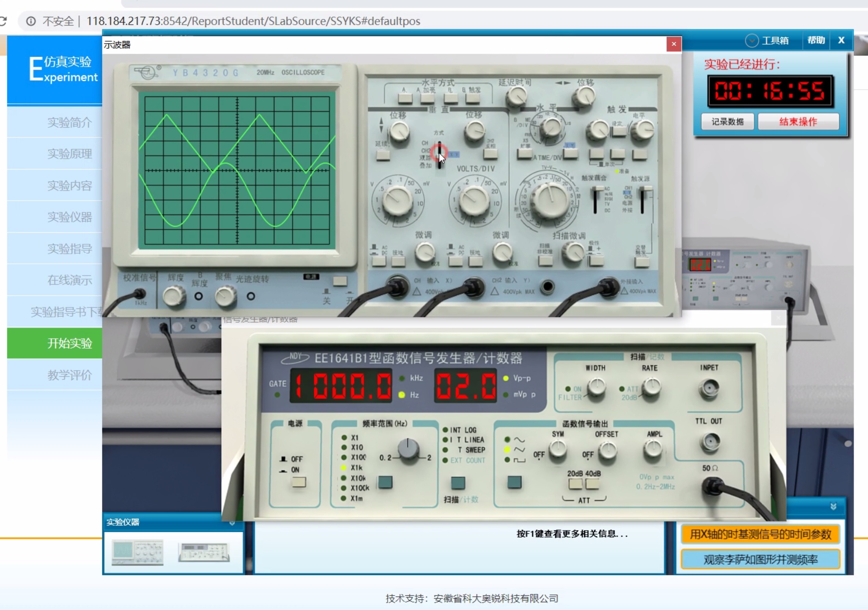The height and width of the screenshot is (610, 868).
Task: Open the 工具箱 dropdown
Action: coord(767,41)
